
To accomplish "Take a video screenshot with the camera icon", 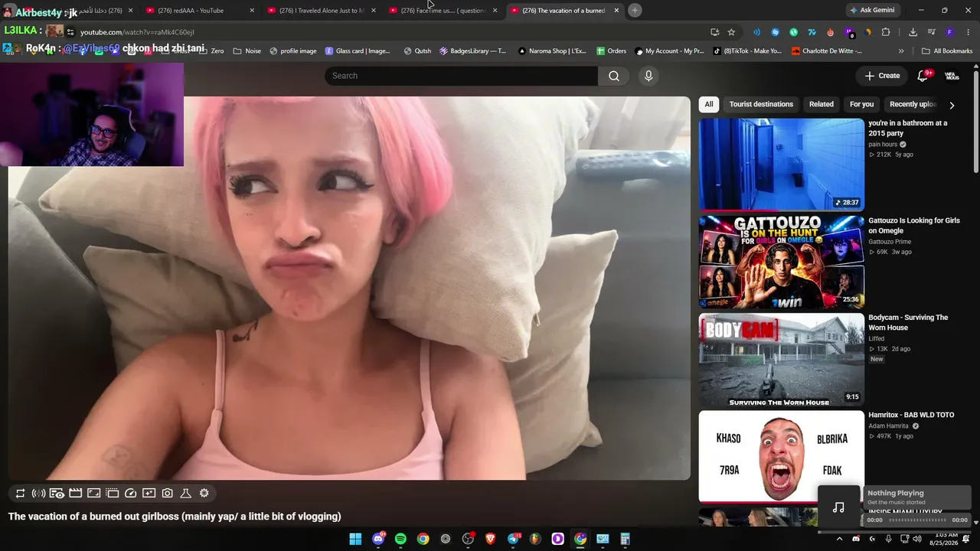I will (x=167, y=494).
